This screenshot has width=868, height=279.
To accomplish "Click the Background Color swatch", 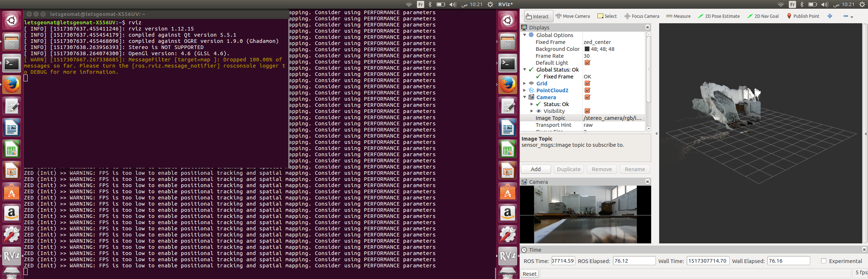I will tap(587, 49).
